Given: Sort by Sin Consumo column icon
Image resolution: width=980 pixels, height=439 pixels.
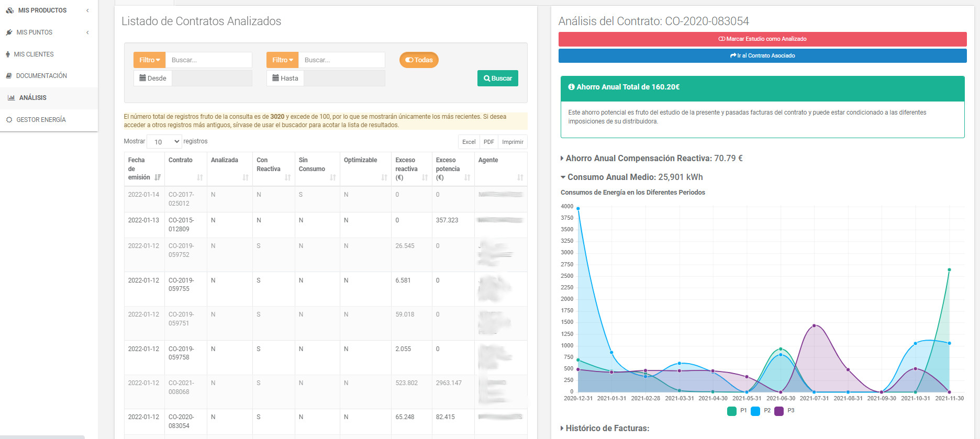Looking at the screenshot, I should pyautogui.click(x=332, y=177).
